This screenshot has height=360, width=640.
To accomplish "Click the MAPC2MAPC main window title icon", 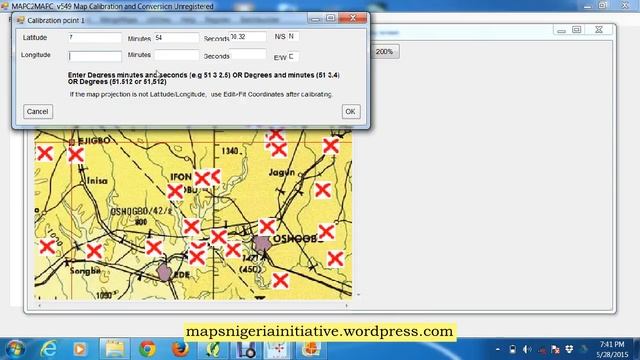I will click(x=5, y=6).
